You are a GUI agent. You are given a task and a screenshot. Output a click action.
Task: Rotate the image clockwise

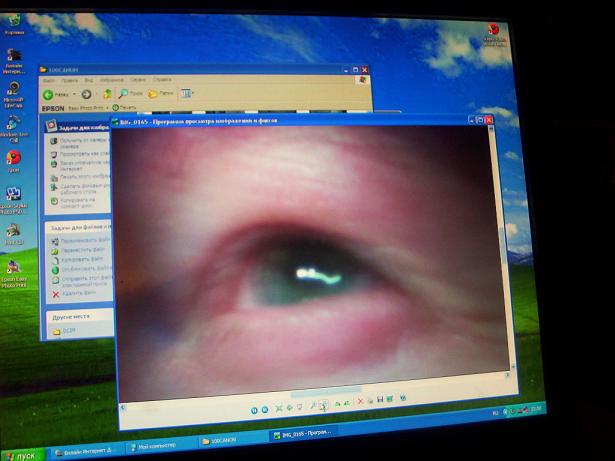coord(337,403)
